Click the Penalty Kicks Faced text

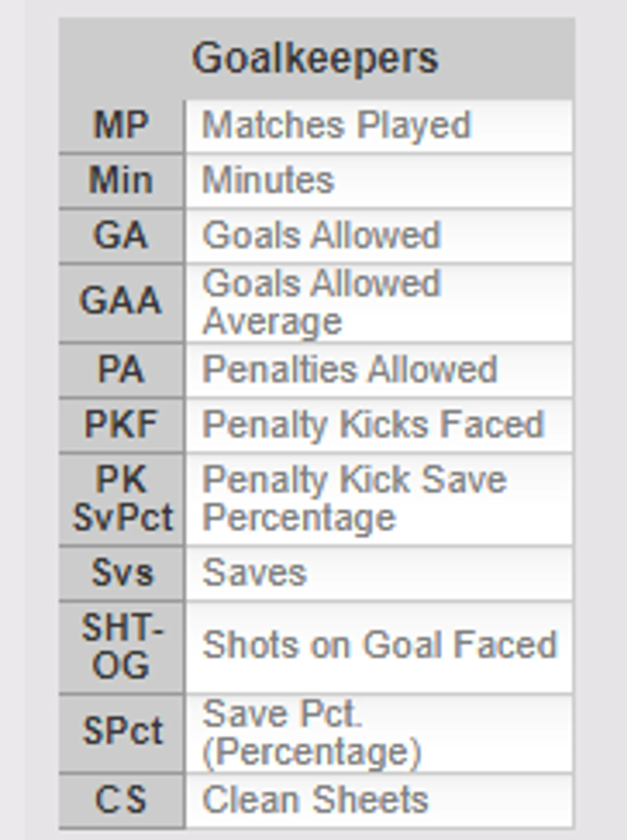click(373, 425)
